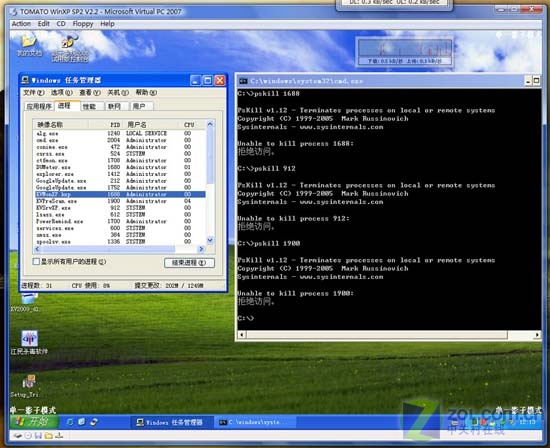Click the hard disk icon in Virtual PC status bar
The image size is (550, 448).
coord(18,436)
